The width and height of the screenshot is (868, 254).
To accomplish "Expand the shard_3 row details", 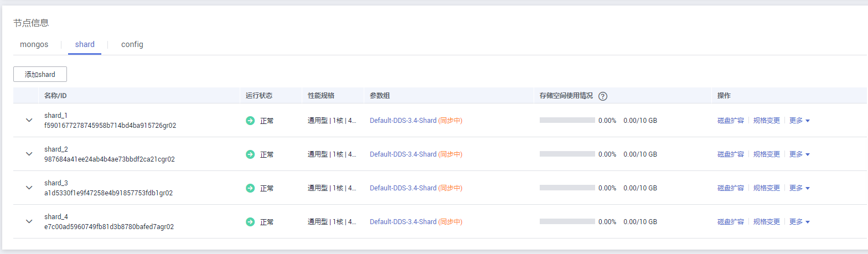I will tap(29, 188).
